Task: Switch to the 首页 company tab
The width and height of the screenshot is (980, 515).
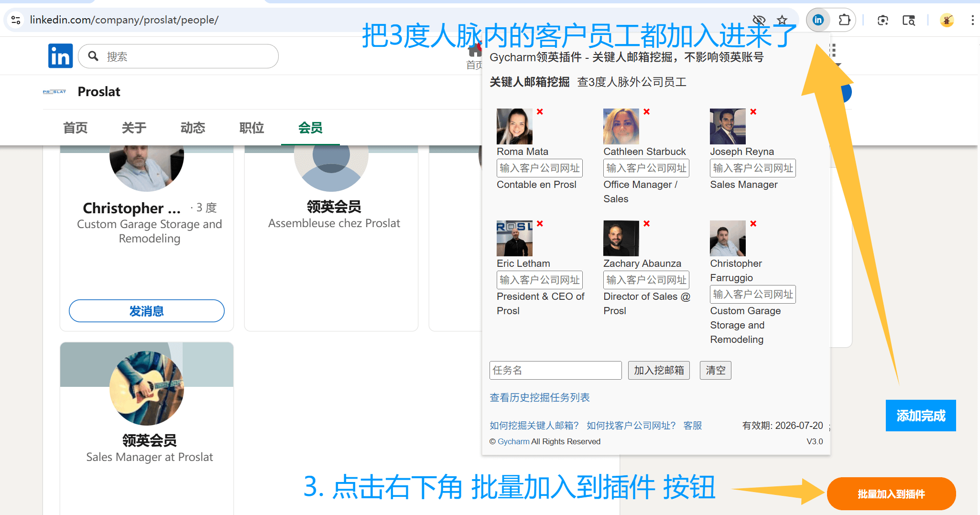Action: tap(76, 128)
